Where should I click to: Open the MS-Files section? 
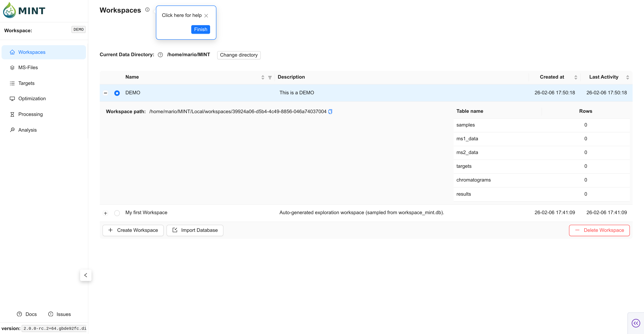click(x=28, y=68)
